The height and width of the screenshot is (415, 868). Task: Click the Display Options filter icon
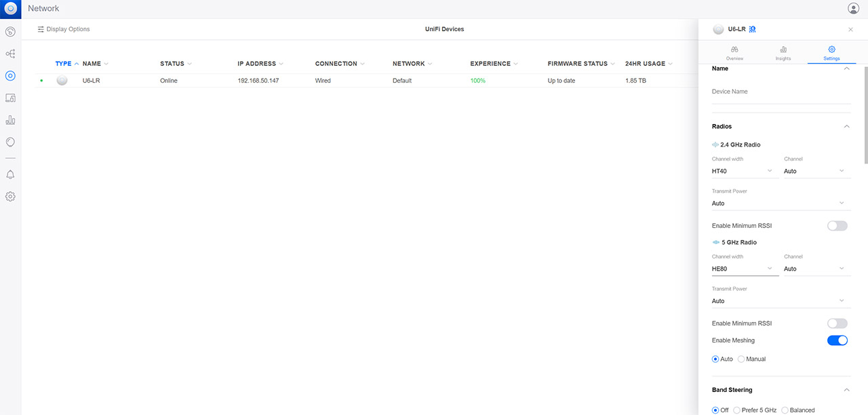[x=41, y=29]
